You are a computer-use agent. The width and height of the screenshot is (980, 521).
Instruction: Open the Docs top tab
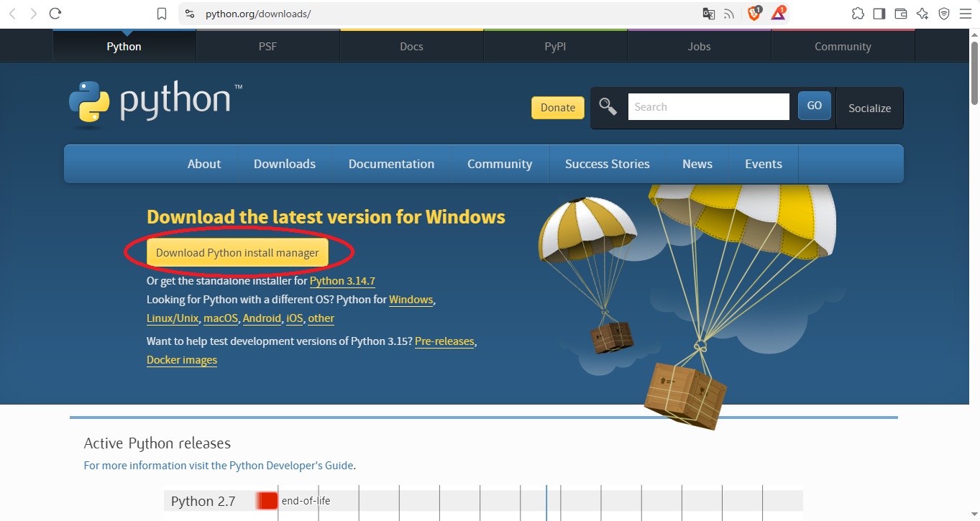[411, 47]
